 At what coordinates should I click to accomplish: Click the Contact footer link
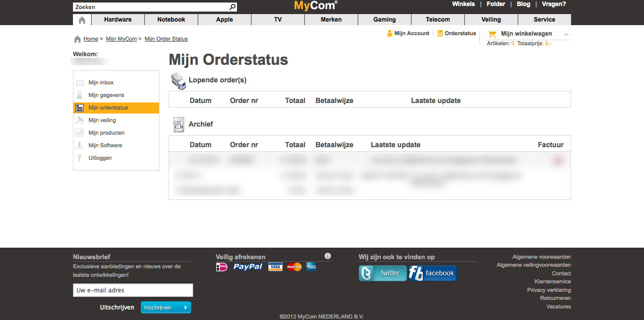pyautogui.click(x=561, y=274)
